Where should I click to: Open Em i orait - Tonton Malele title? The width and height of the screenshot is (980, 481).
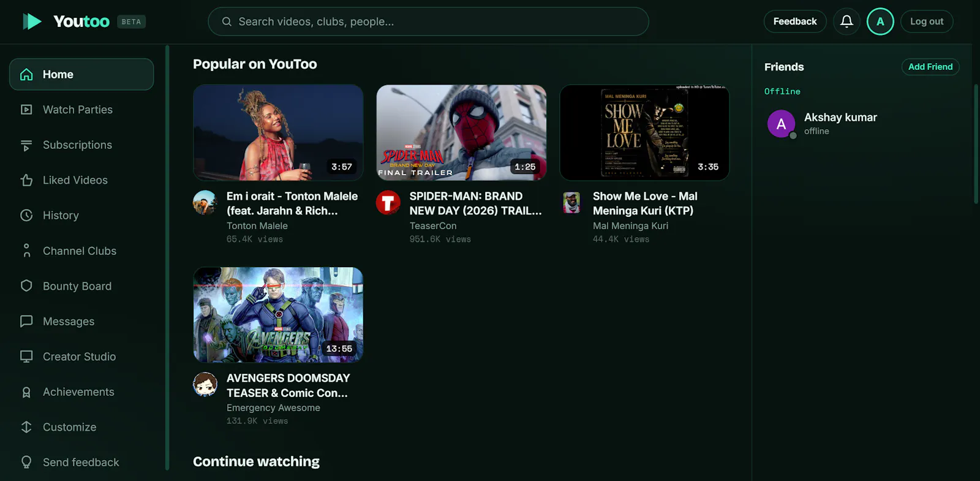[292, 203]
